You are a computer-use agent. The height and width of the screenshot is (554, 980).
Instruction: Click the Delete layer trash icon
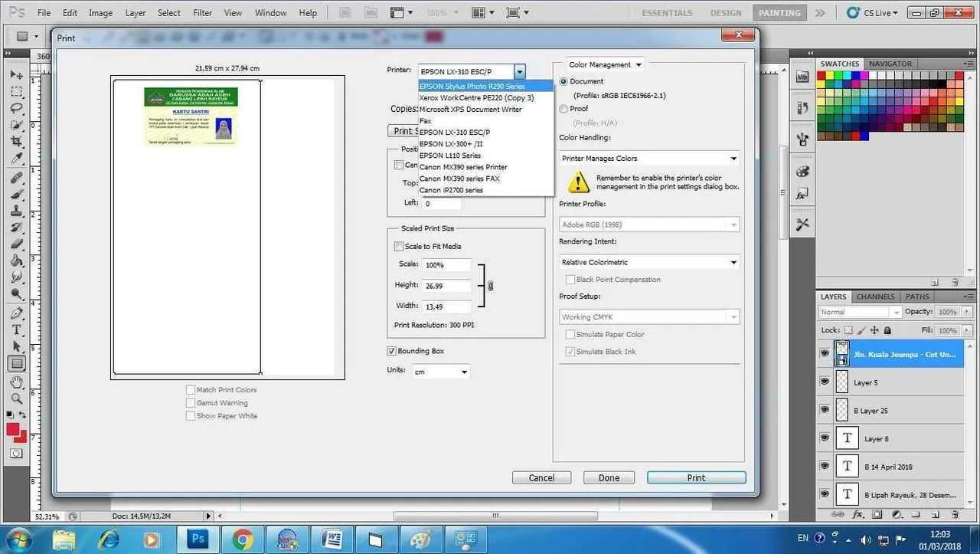point(955,514)
